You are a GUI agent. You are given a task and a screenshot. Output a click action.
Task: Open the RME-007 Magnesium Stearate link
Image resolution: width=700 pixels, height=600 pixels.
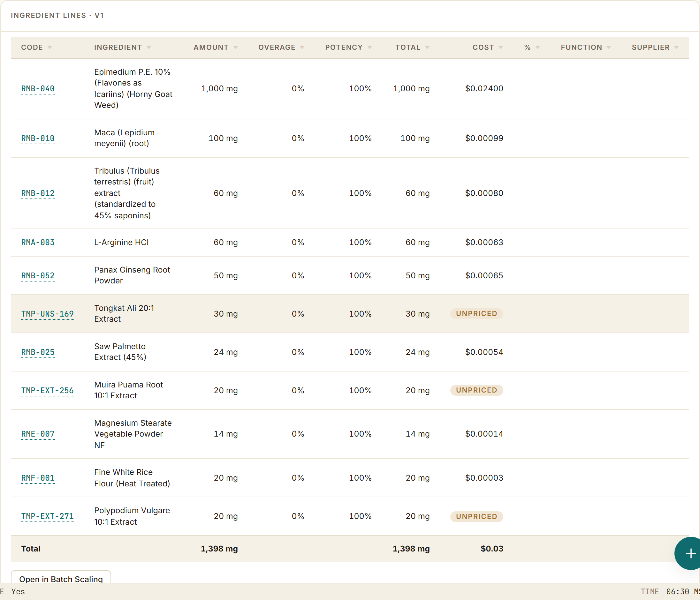point(38,434)
